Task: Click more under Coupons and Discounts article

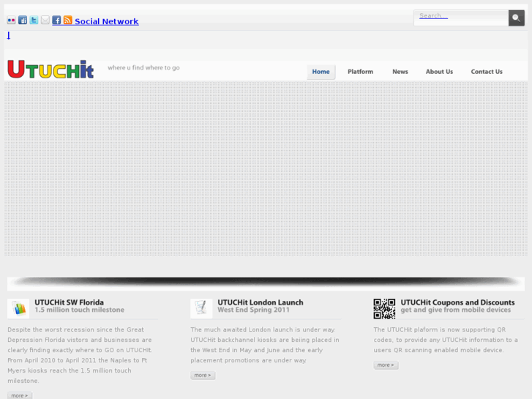Action: tap(386, 365)
